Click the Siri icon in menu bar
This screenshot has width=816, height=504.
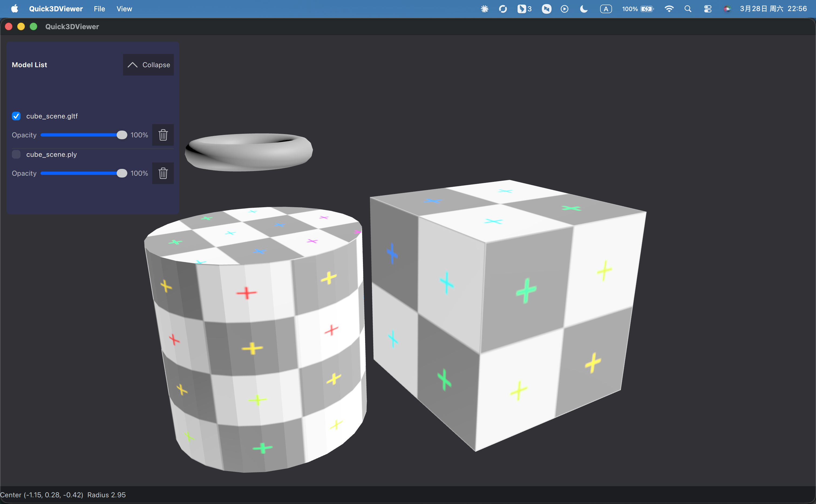[727, 9]
